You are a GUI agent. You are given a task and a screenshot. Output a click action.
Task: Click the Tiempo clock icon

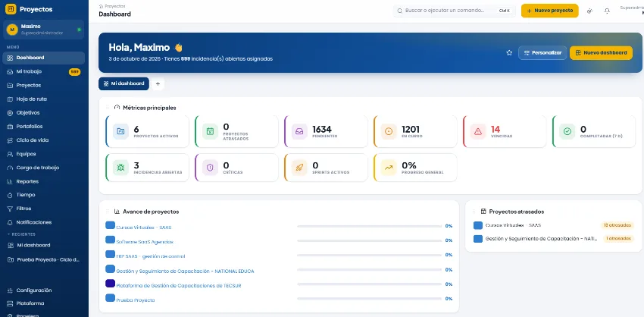pyautogui.click(x=11, y=195)
